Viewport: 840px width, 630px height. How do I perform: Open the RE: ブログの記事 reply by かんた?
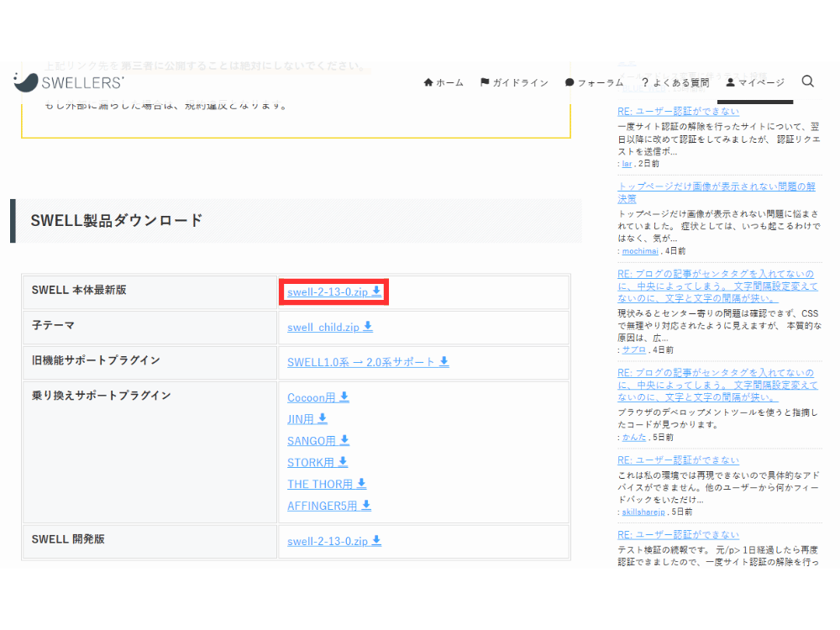[717, 385]
